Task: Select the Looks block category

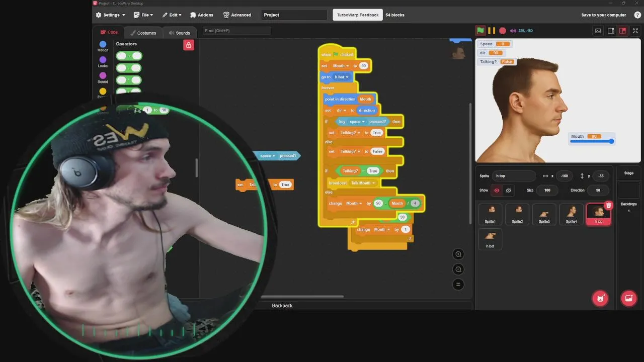Action: click(103, 62)
